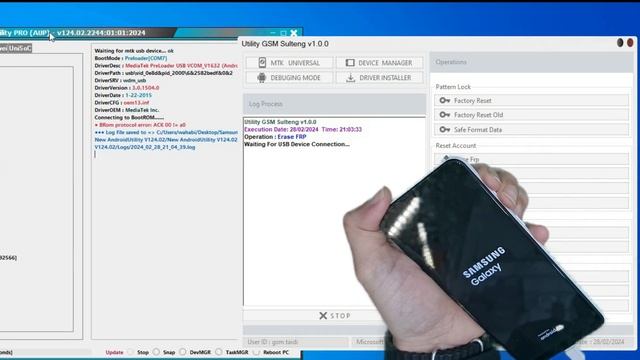The image size is (640, 360).
Task: Click the dark round button in GSM Sulteng title bar
Action: [620, 42]
